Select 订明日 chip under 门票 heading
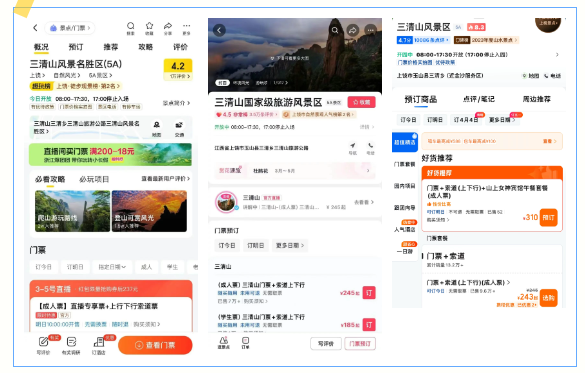 pyautogui.click(x=75, y=267)
